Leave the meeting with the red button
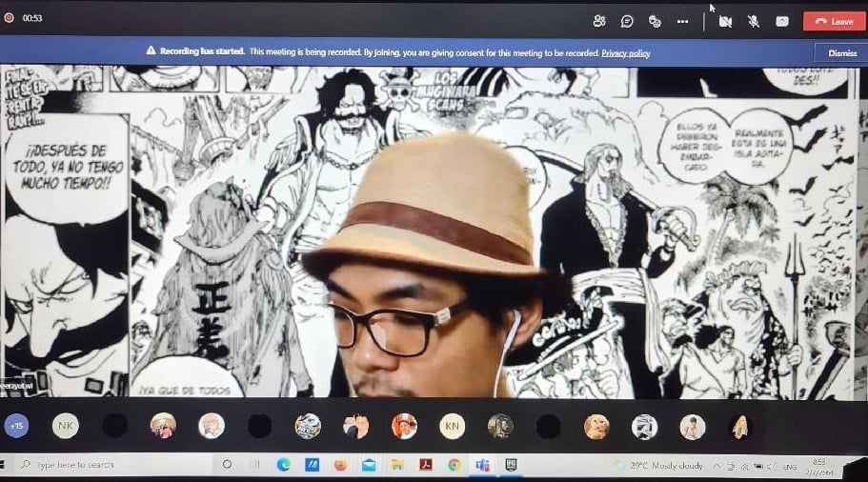Screen dimensions: 868x482 click(x=834, y=22)
